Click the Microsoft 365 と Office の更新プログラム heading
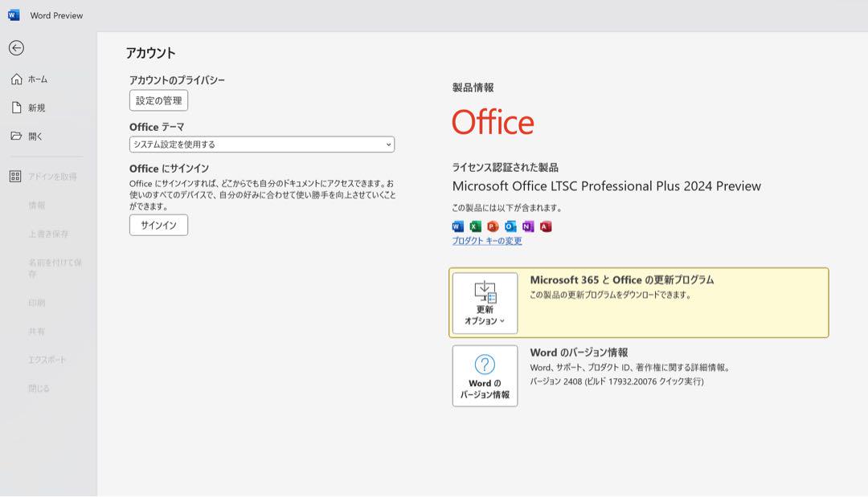This screenshot has height=497, width=868. [622, 280]
